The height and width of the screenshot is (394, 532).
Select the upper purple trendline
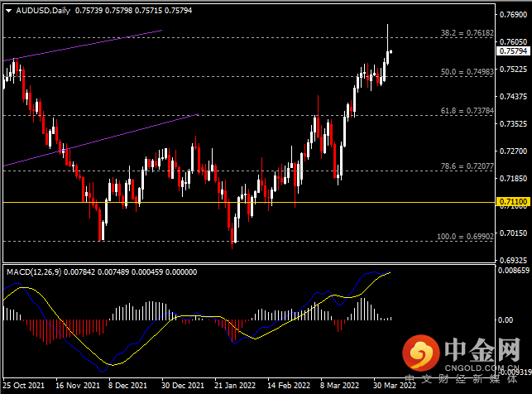[83, 46]
